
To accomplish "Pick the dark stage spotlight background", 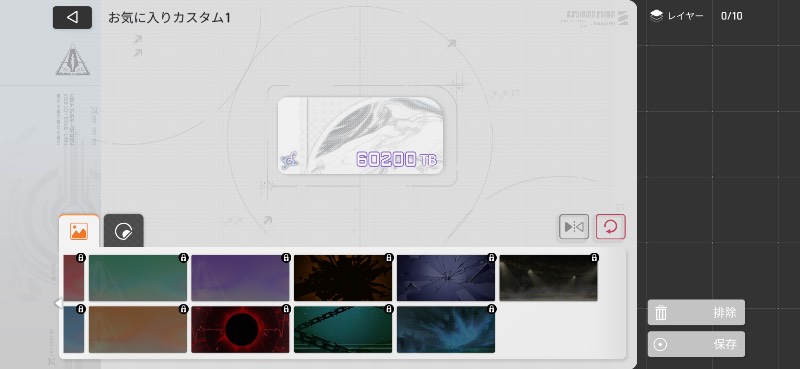I will pos(548,278).
